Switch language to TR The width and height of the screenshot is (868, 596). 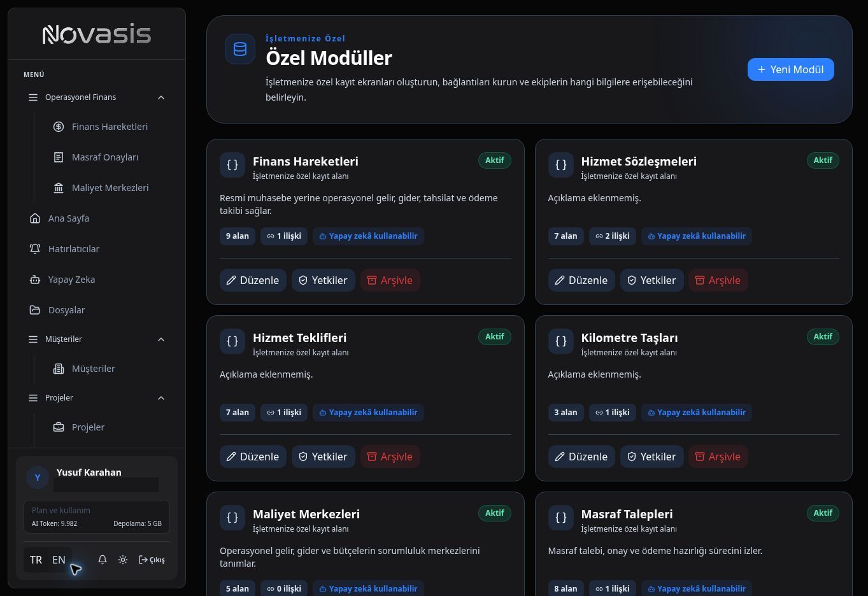click(36, 560)
